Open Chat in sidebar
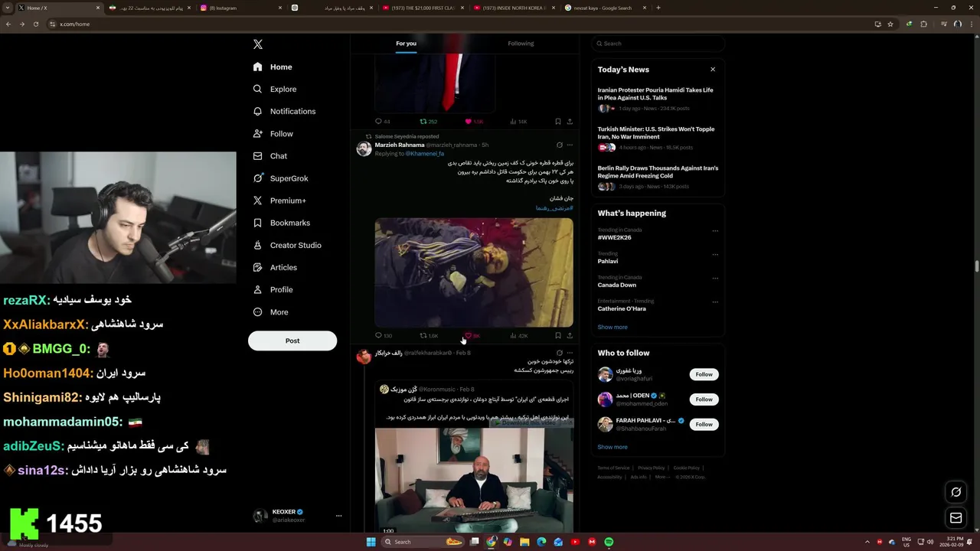Screen dimensions: 980x551 point(270,156)
